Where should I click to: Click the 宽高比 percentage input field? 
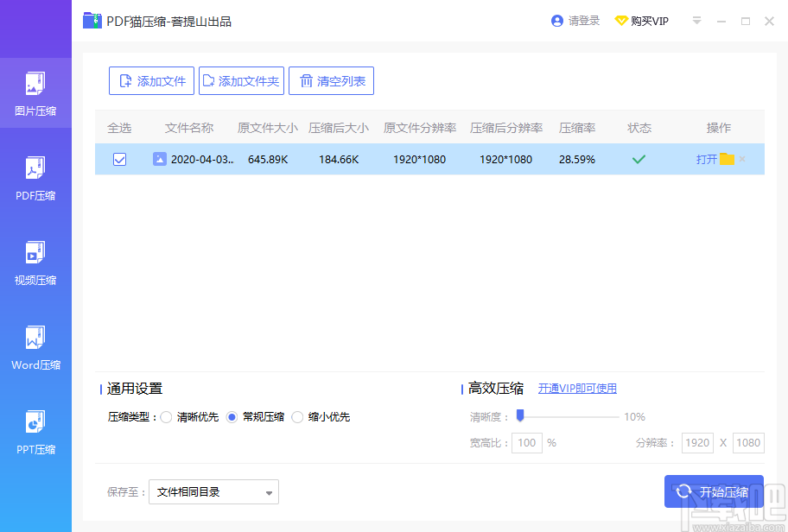[x=526, y=442]
